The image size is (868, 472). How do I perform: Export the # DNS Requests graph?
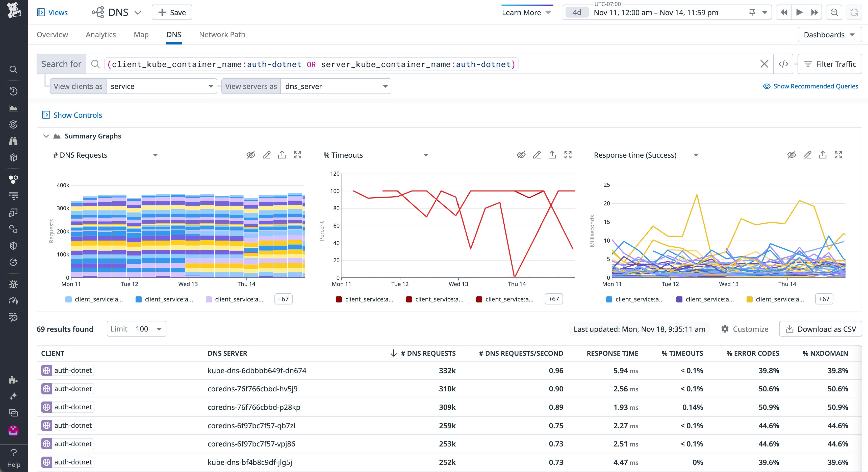tap(282, 155)
